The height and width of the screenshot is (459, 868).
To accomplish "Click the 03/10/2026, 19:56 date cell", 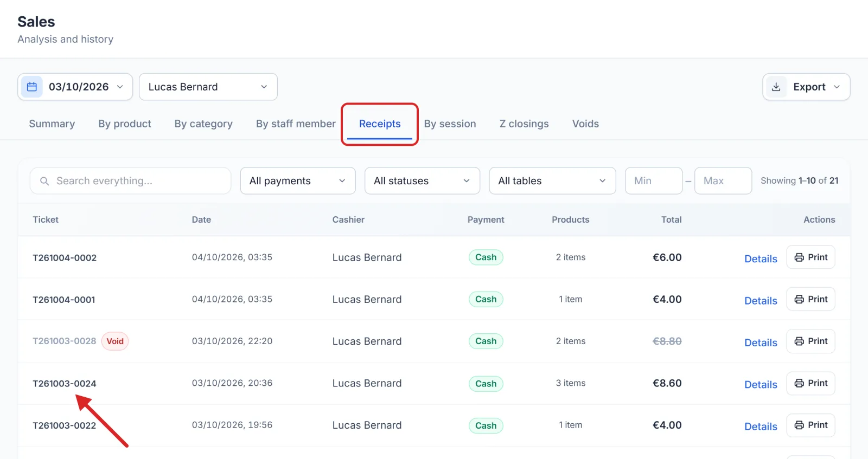I will coord(232,425).
